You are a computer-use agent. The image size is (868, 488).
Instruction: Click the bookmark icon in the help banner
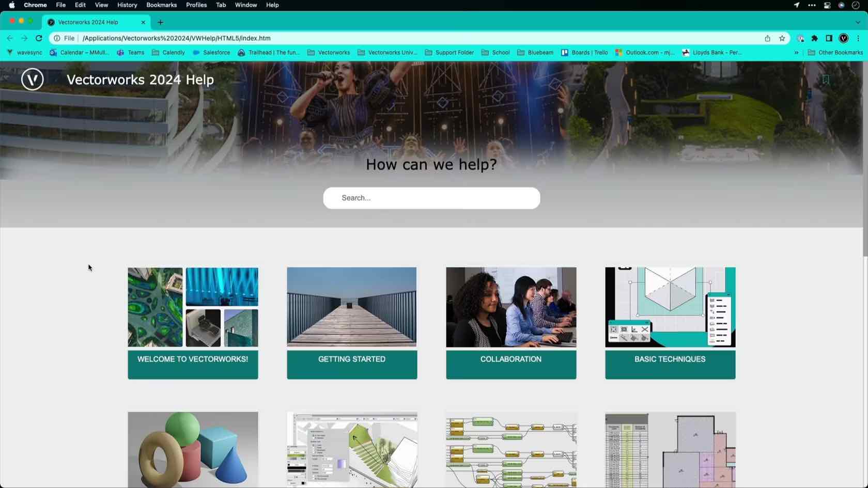826,80
